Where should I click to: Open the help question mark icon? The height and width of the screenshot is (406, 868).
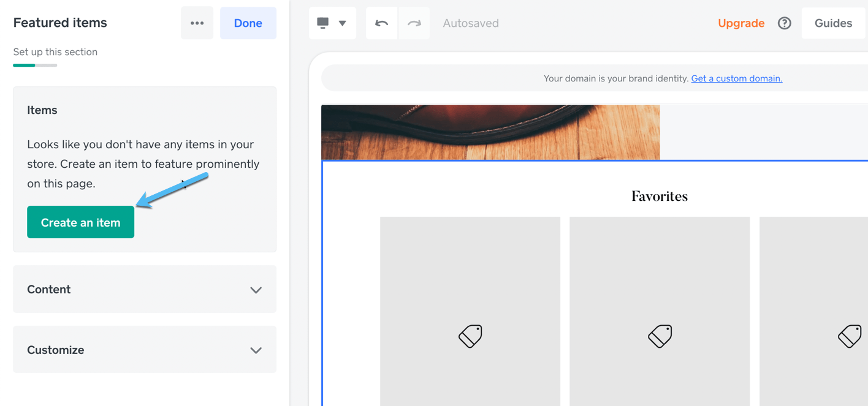pyautogui.click(x=784, y=23)
